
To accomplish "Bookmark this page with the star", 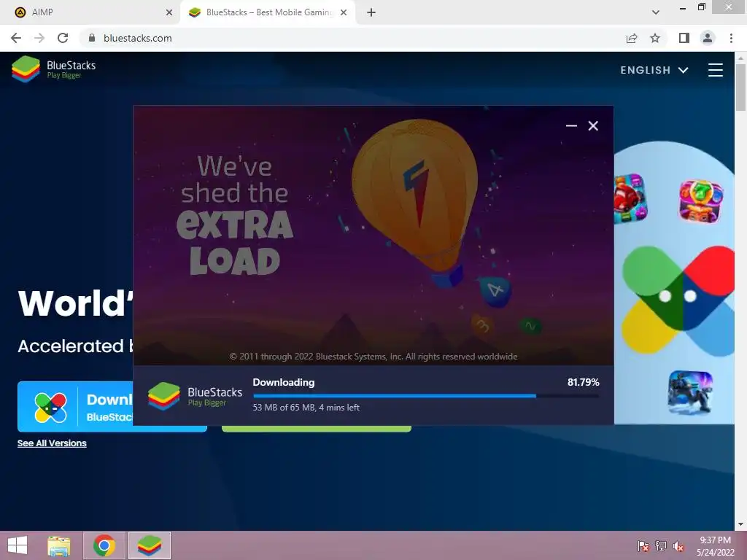I will (655, 38).
